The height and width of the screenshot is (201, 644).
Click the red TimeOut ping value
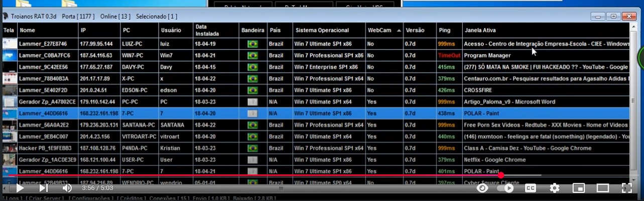449,56
